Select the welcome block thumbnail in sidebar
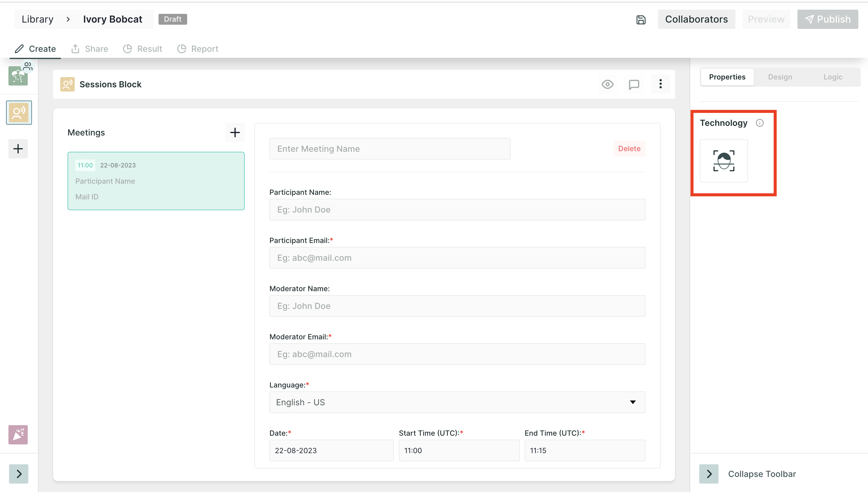868x492 pixels. (x=18, y=76)
